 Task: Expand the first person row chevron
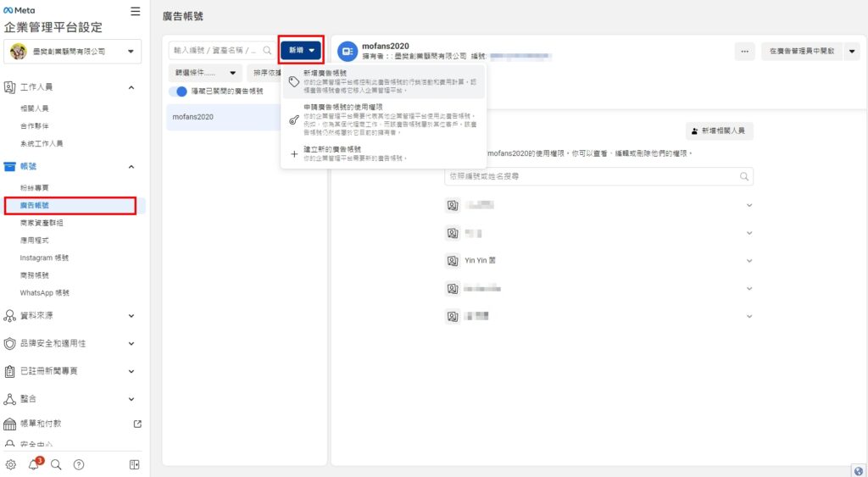749,205
